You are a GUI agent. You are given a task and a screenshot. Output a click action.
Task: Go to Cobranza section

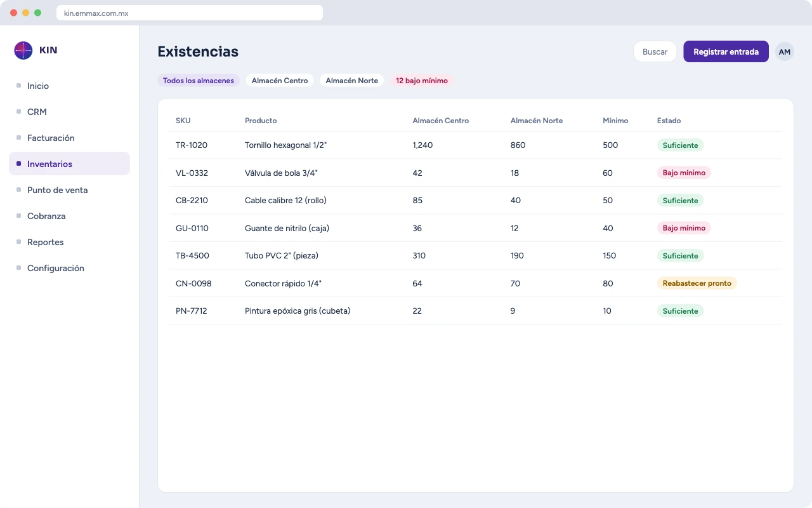click(69, 216)
